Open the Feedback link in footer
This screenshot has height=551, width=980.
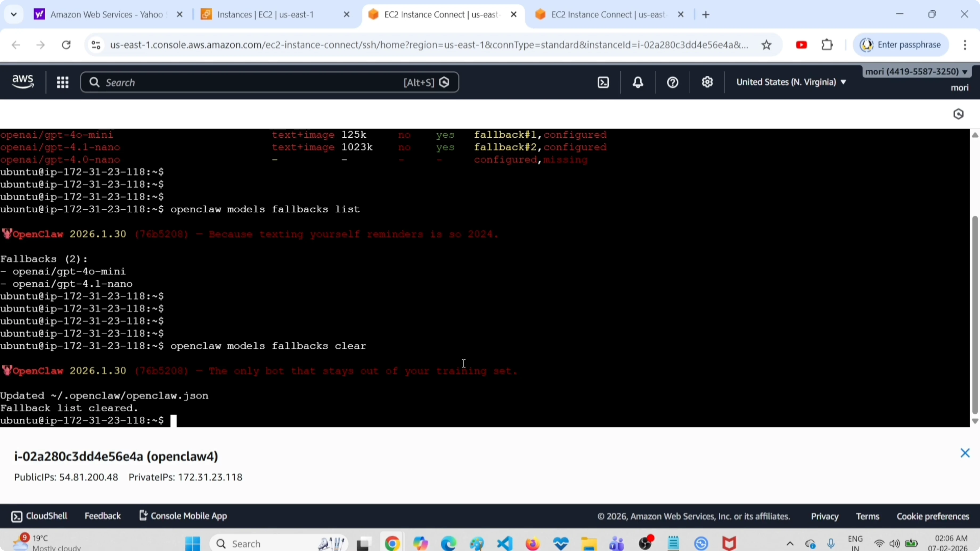[103, 516]
